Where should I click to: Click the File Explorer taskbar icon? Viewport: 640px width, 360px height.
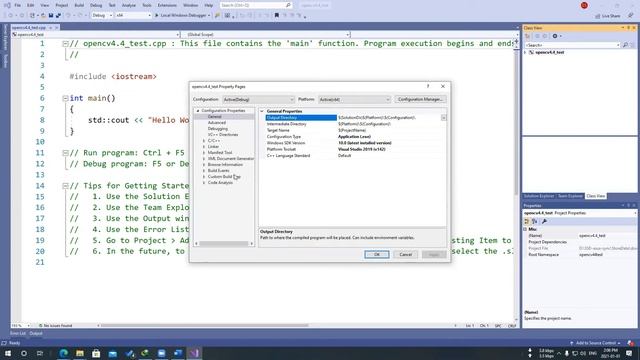coord(80,353)
